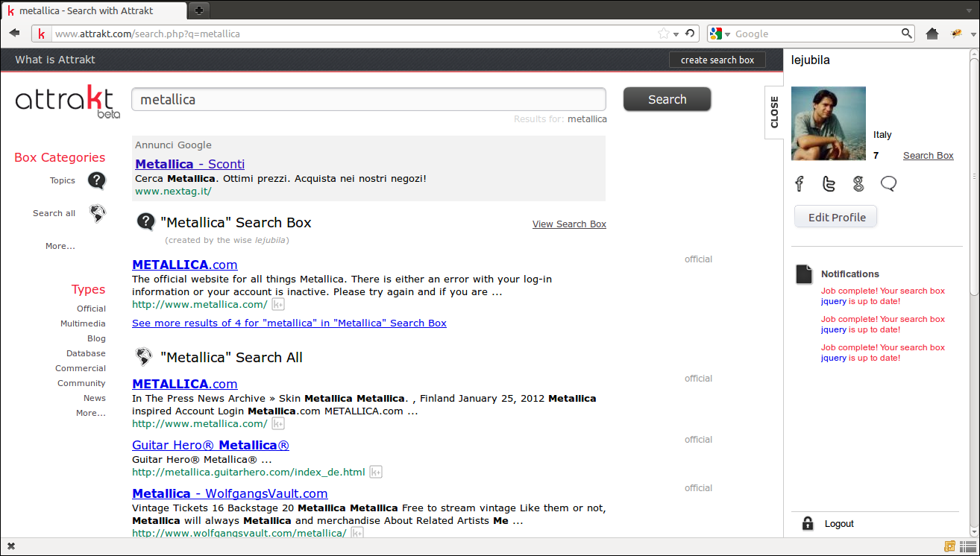Screen dimensions: 980x556
Task: Click the speech bubble icon in the profile panel
Action: 888,184
